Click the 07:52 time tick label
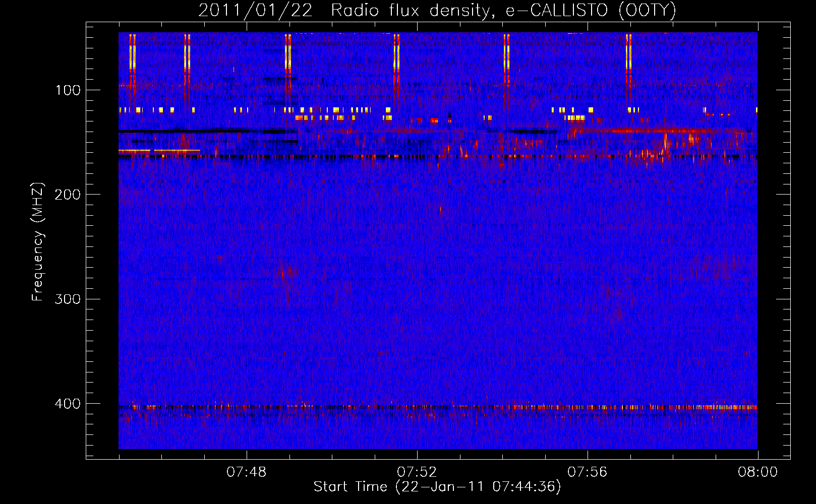816x504 pixels. tap(417, 472)
